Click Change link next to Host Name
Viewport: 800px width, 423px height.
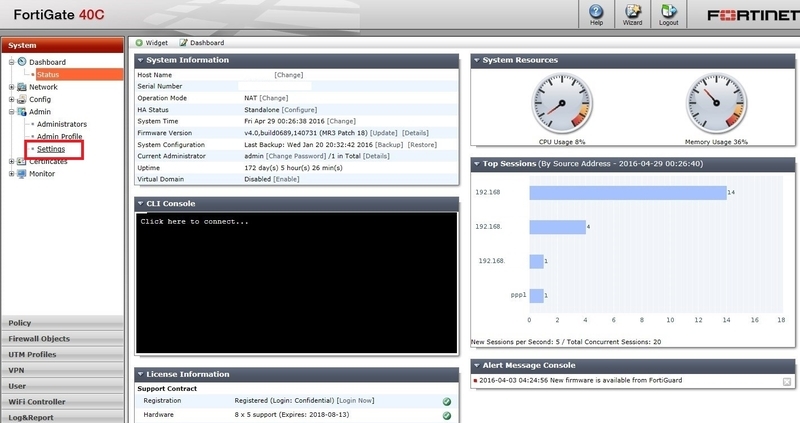pyautogui.click(x=289, y=74)
